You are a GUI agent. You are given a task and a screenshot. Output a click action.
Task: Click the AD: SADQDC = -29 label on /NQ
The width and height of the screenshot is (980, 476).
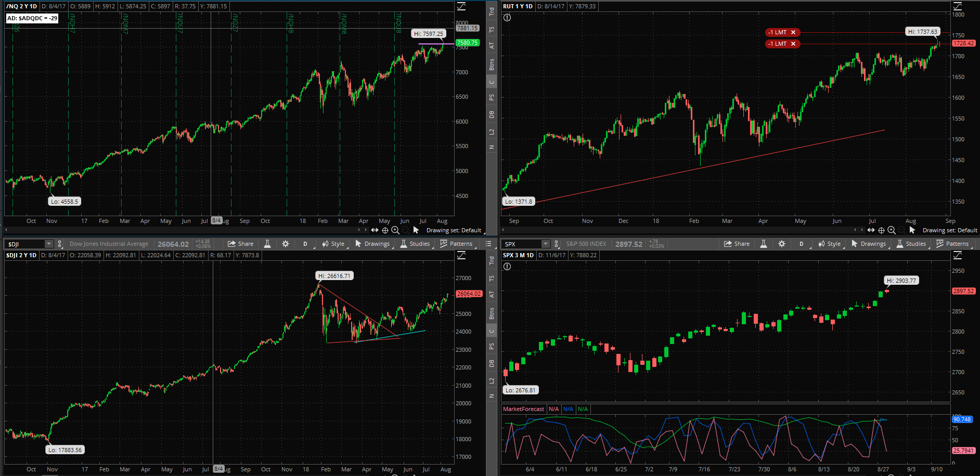[32, 18]
